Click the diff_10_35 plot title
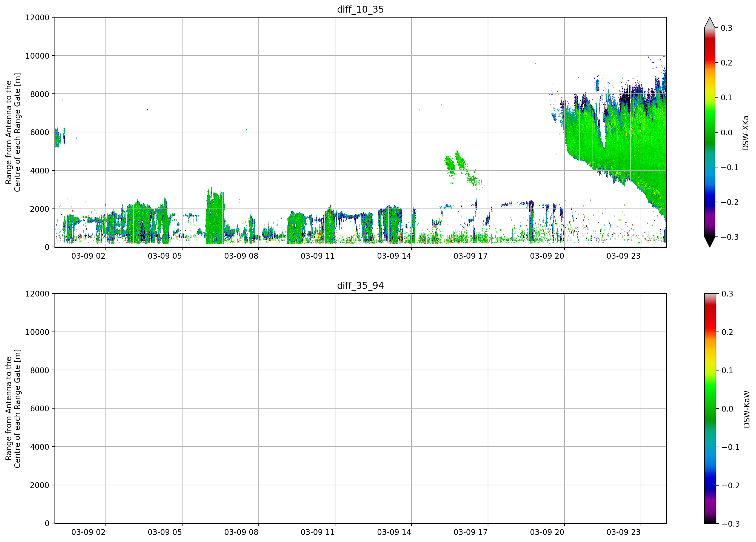The image size is (756, 542). 360,9
